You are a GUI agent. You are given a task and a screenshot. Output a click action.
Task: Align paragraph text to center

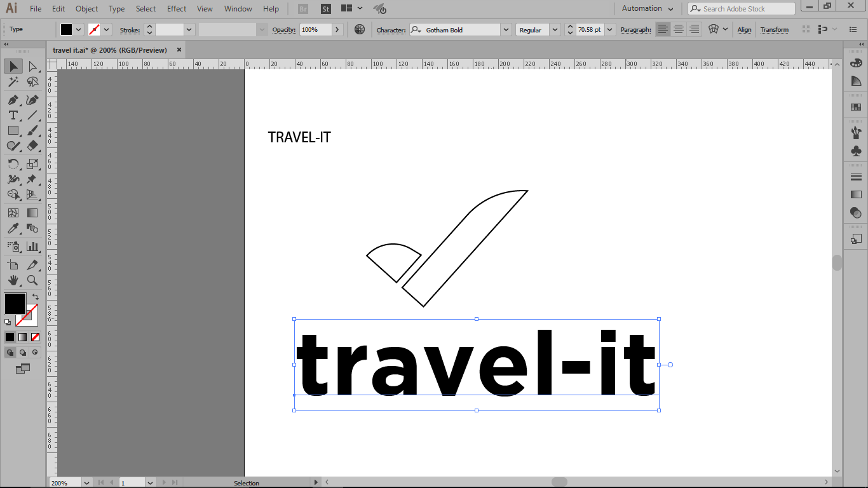679,29
